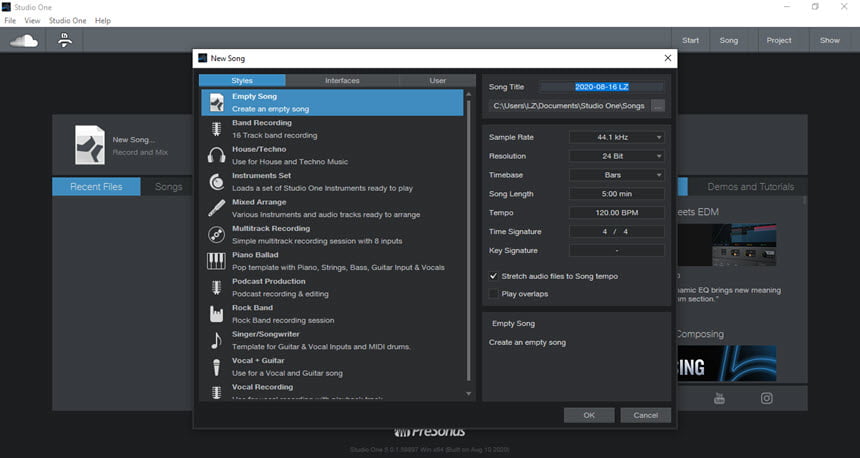Click the template list scroll down arrow
The width and height of the screenshot is (860, 458).
(x=468, y=393)
